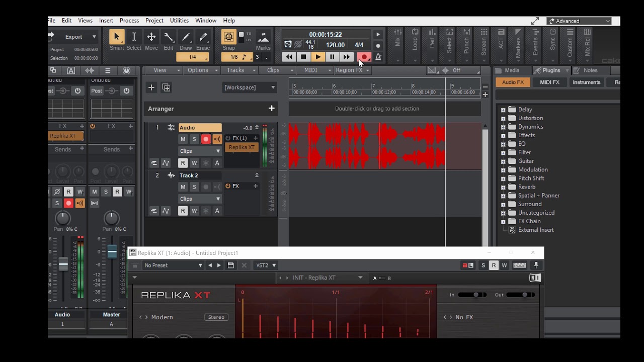Enable automation write on Track 2
The width and height of the screenshot is (644, 362).
click(194, 211)
